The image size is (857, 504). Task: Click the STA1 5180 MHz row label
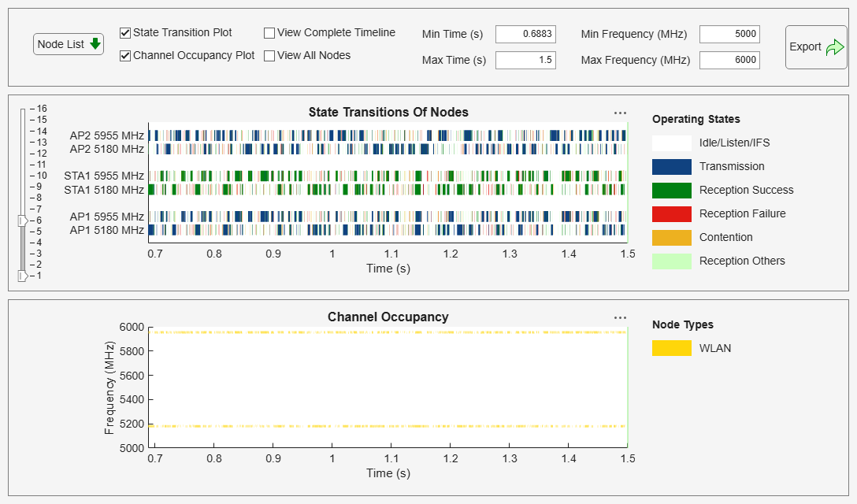[104, 191]
